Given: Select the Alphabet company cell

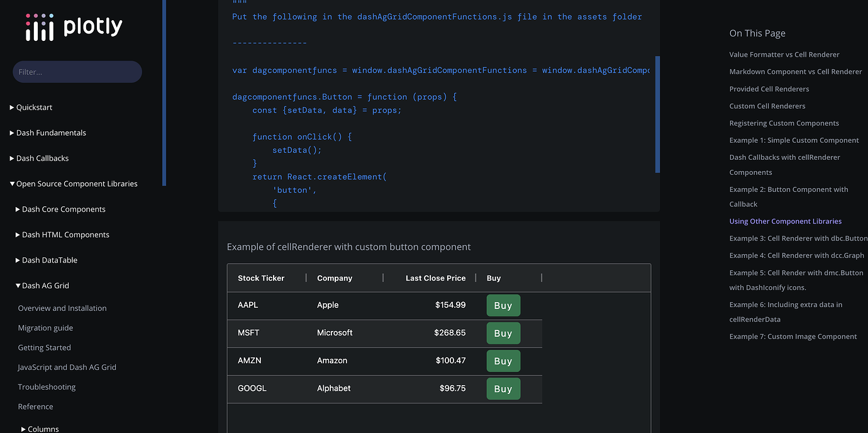Looking at the screenshot, I should coord(345,388).
